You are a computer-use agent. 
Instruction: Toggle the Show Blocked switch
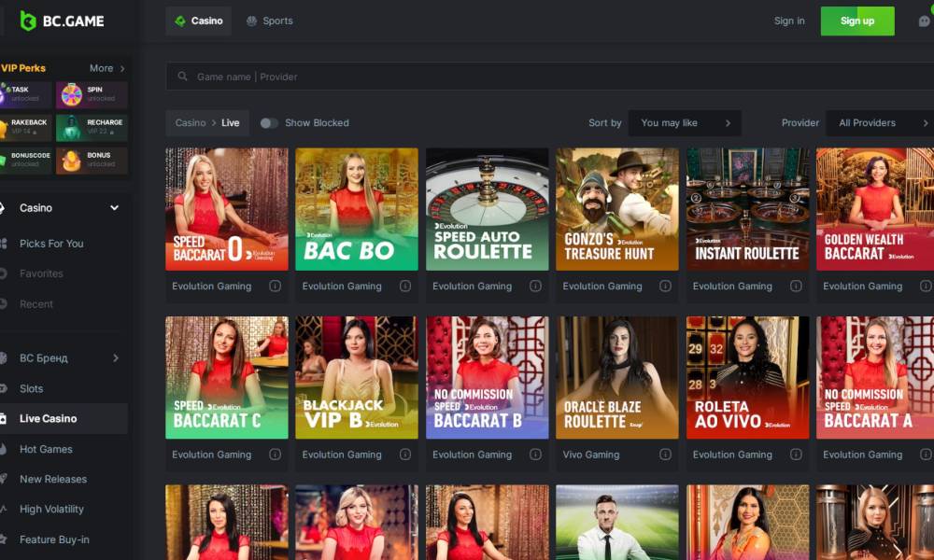click(x=269, y=123)
